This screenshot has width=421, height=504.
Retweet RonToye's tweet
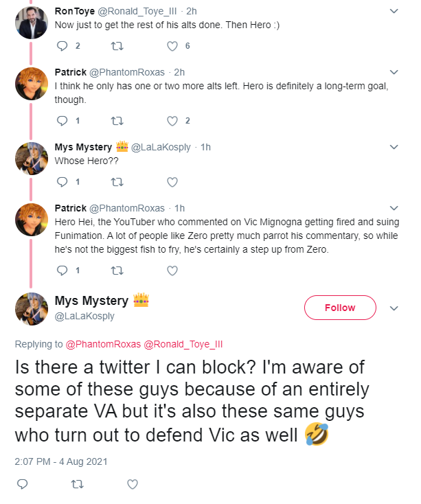click(x=117, y=47)
